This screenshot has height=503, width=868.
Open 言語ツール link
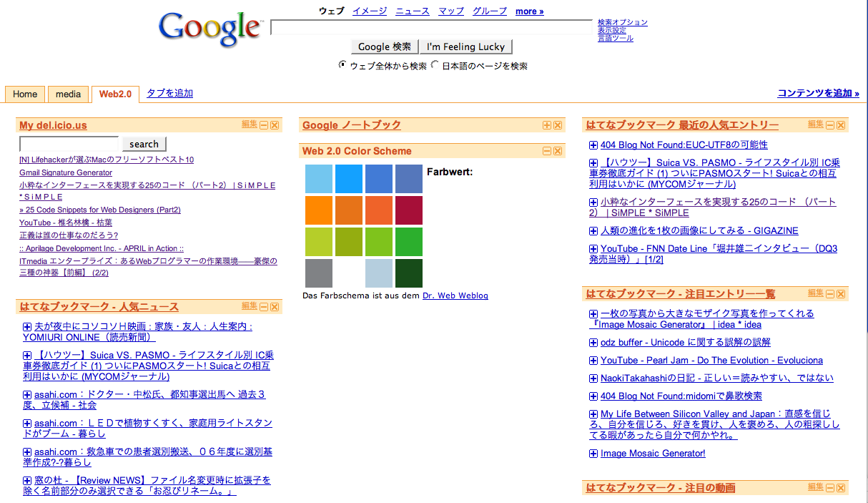616,38
